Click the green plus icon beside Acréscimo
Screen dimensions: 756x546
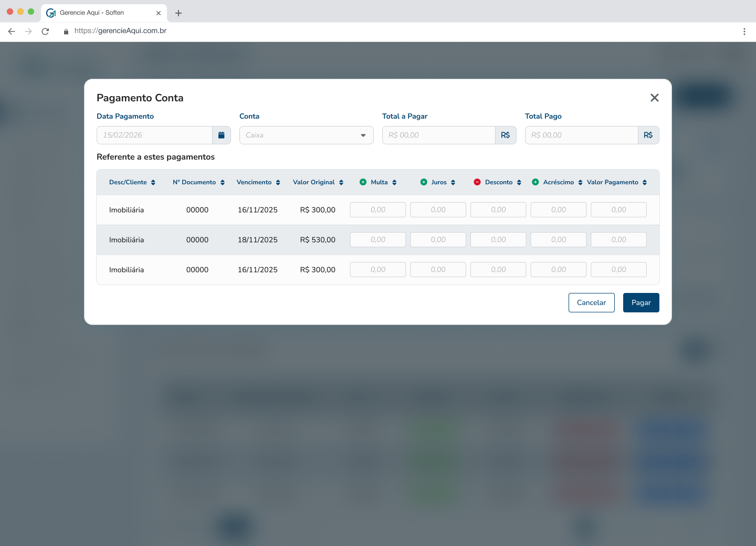tap(535, 182)
